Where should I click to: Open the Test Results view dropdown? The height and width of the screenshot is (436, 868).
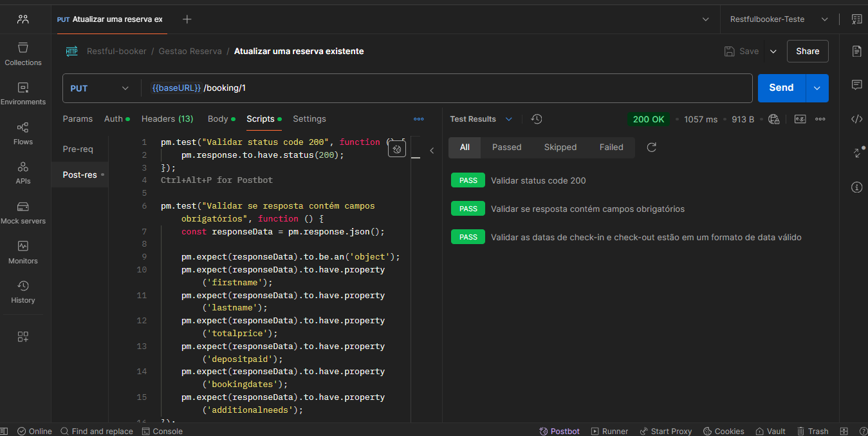[509, 119]
